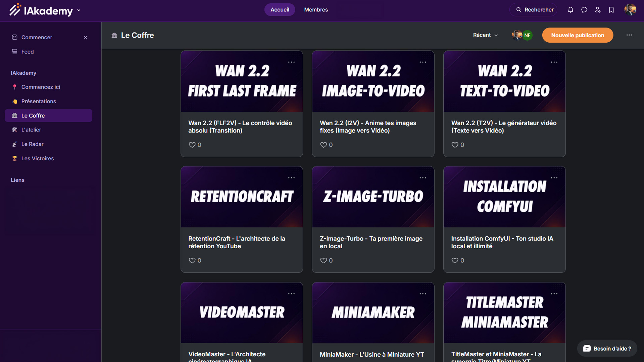
Task: Open Feed in the sidebar
Action: click(48, 52)
